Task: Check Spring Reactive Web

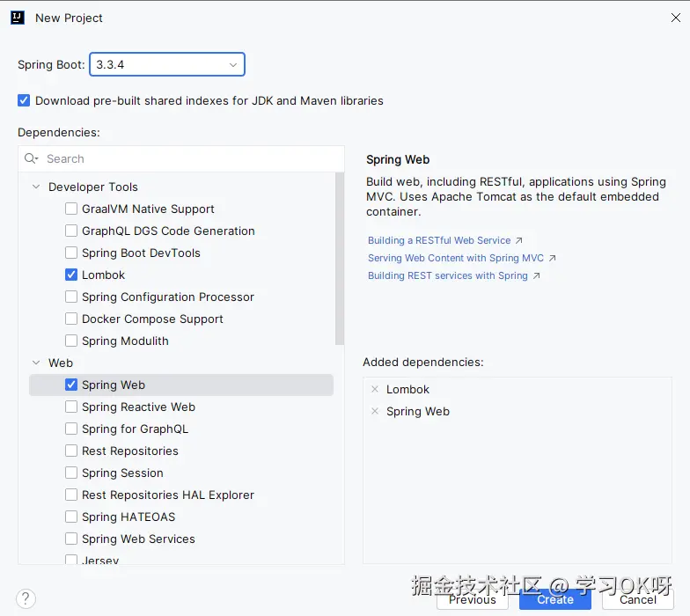Action: click(71, 407)
